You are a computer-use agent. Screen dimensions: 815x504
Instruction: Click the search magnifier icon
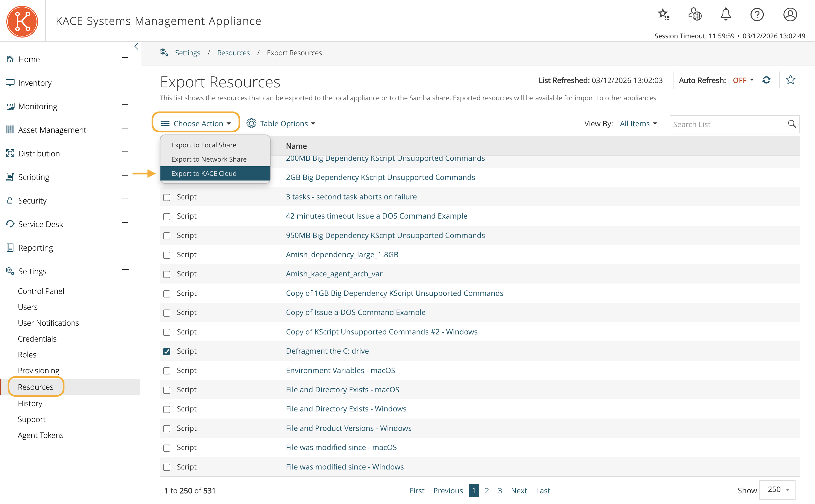(792, 124)
